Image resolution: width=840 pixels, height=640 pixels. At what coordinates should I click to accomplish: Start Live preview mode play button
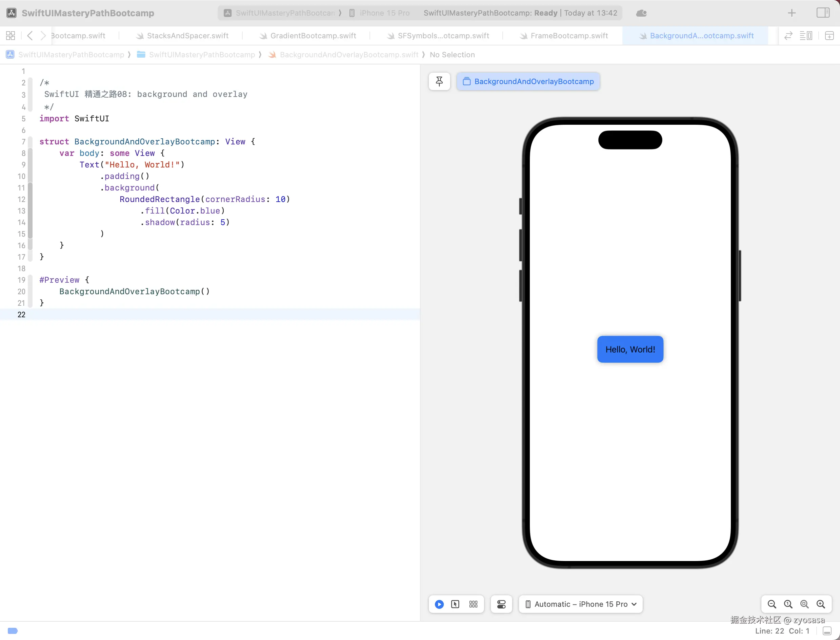point(439,604)
